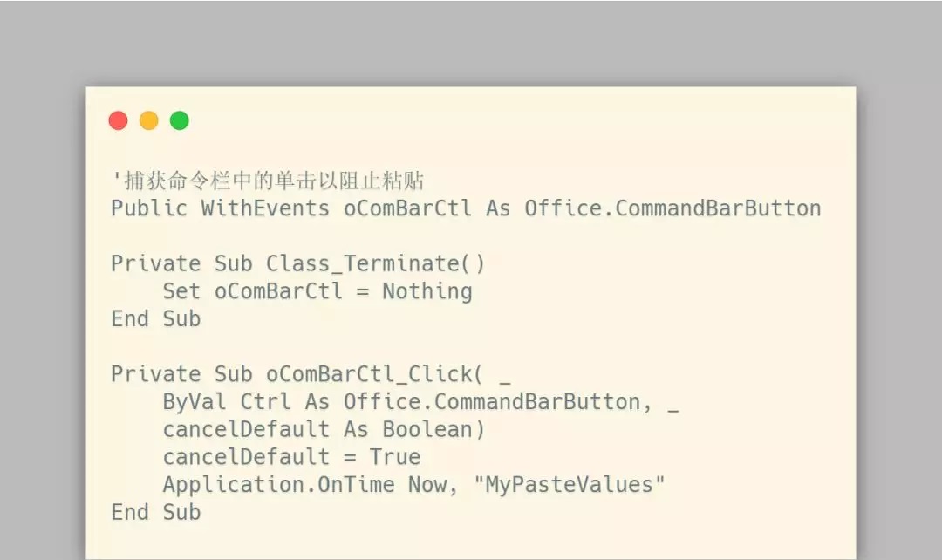Click the True value

[394, 457]
